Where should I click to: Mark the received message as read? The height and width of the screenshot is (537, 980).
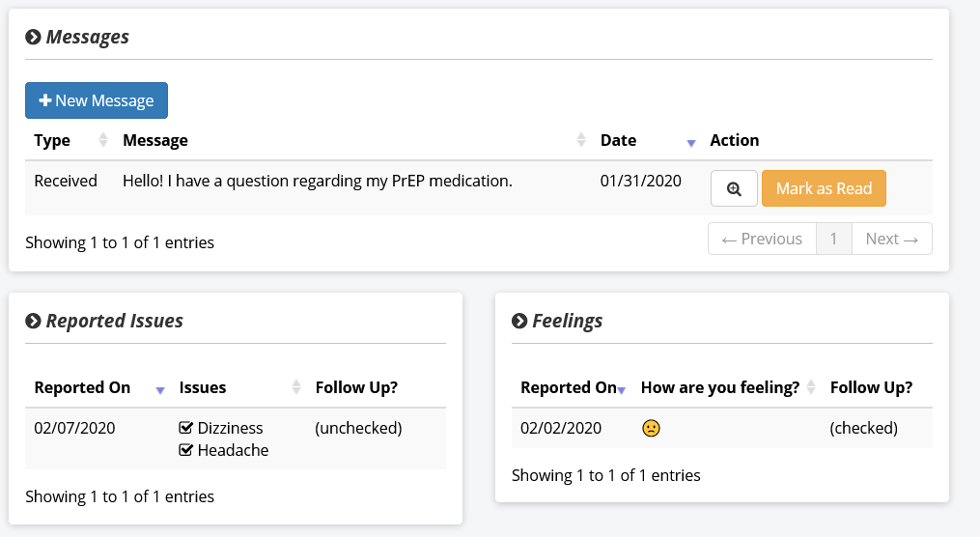[824, 188]
